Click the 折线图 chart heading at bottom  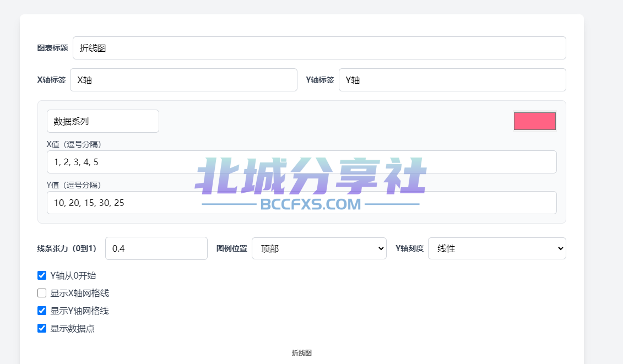pos(301,353)
